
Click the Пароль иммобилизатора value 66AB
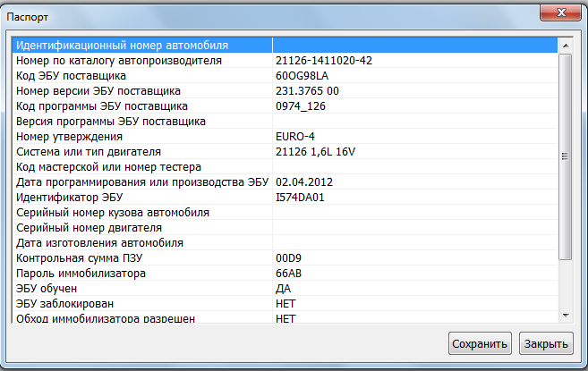pyautogui.click(x=289, y=273)
